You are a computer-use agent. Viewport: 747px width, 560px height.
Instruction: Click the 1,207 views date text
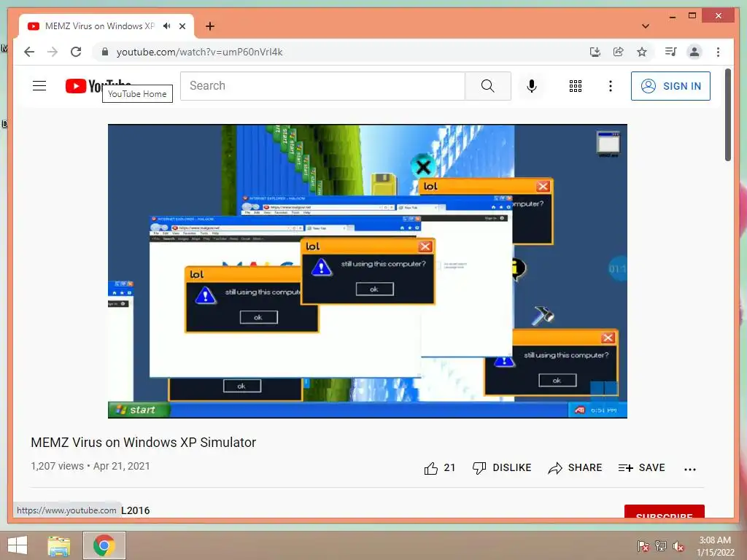click(x=90, y=466)
